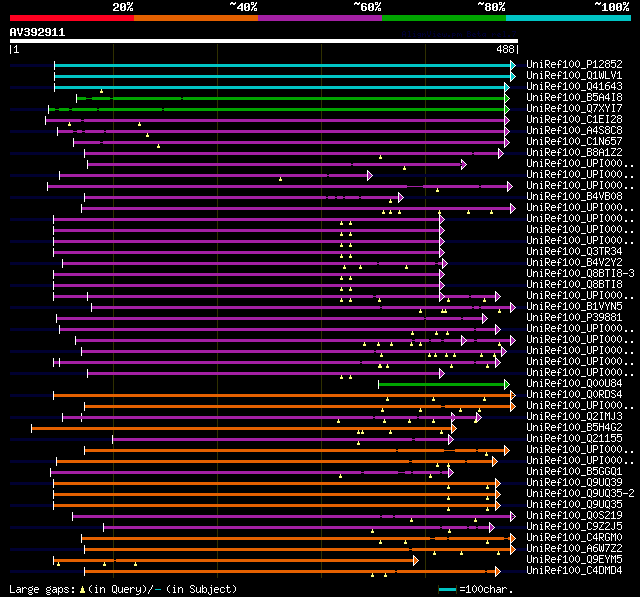Click the orange alignment bar for UniRef100_Q0RDS4

[x=282, y=396]
